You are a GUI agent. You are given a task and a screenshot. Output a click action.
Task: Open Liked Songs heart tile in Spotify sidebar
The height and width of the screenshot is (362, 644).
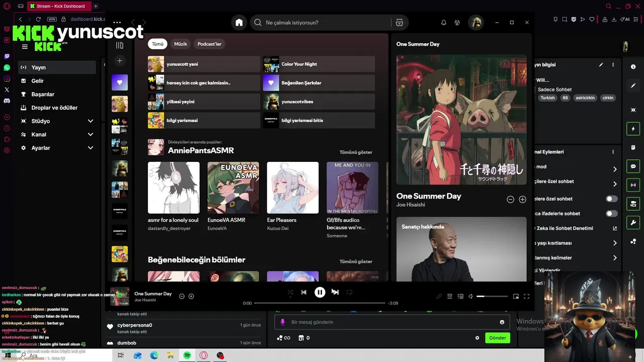120,82
